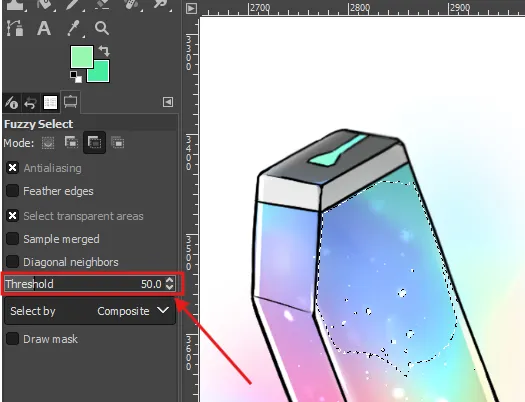Switch to the Images tab
Screen dimensions: 525x402
[50, 102]
